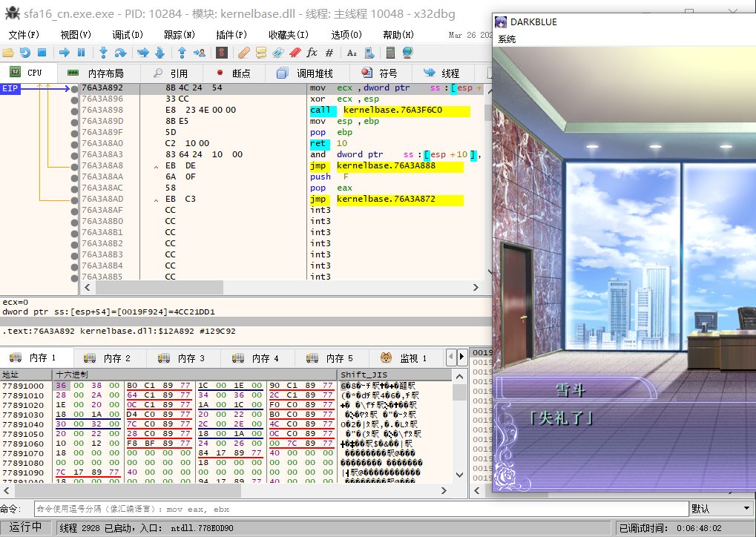This screenshot has width=756, height=537.
Task: Click the step into icon
Action: pyautogui.click(x=103, y=53)
